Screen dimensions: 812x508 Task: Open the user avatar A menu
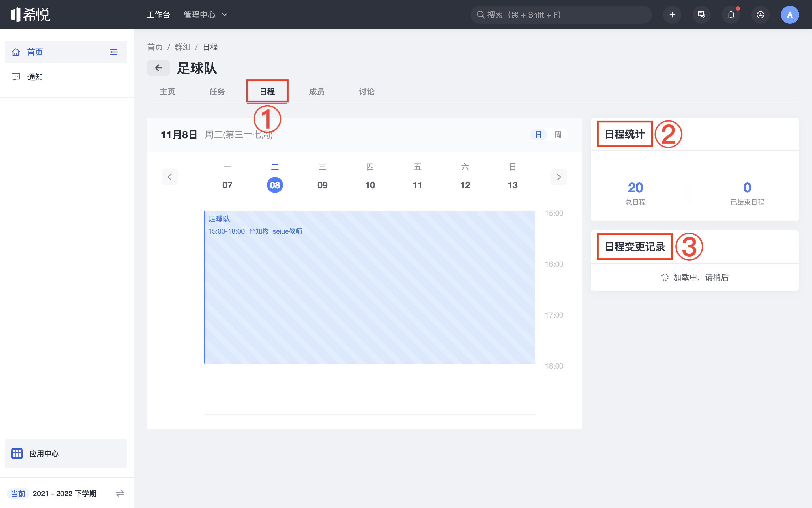coord(790,15)
